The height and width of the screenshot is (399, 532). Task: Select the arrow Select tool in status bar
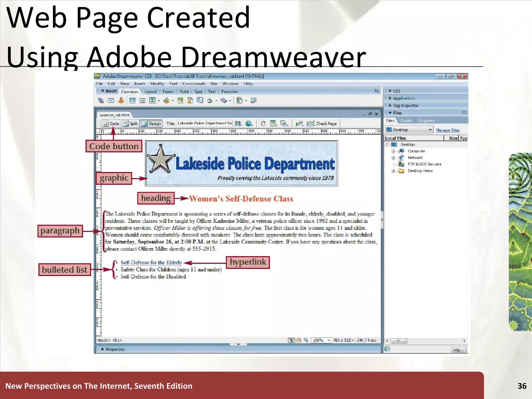[x=291, y=340]
